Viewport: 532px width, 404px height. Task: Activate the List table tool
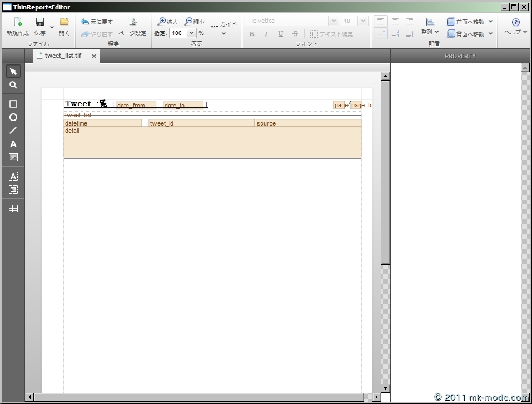click(x=13, y=208)
